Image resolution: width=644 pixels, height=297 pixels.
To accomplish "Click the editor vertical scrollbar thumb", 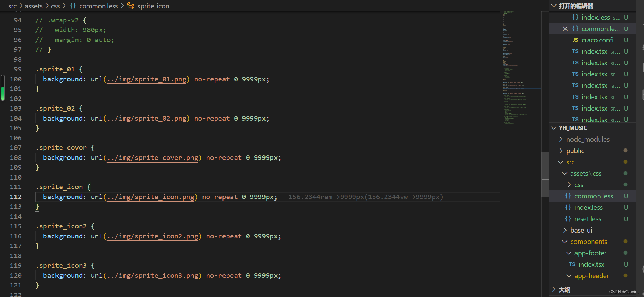I will point(545,174).
